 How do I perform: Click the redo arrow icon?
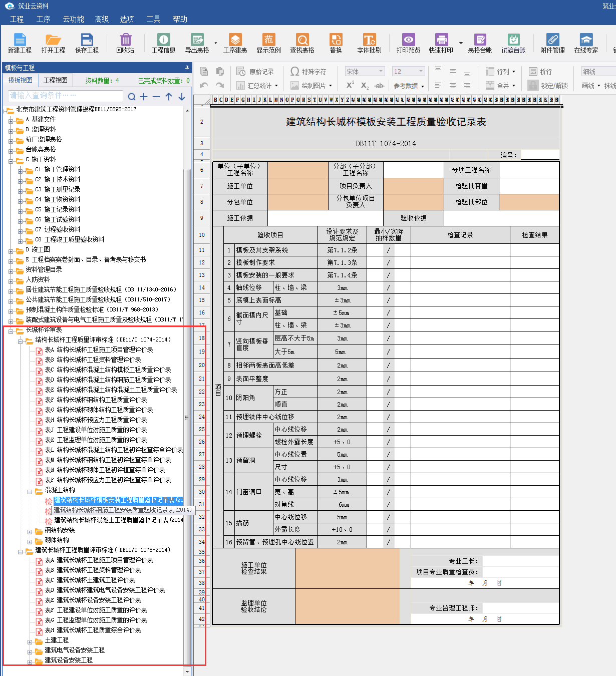[x=220, y=86]
